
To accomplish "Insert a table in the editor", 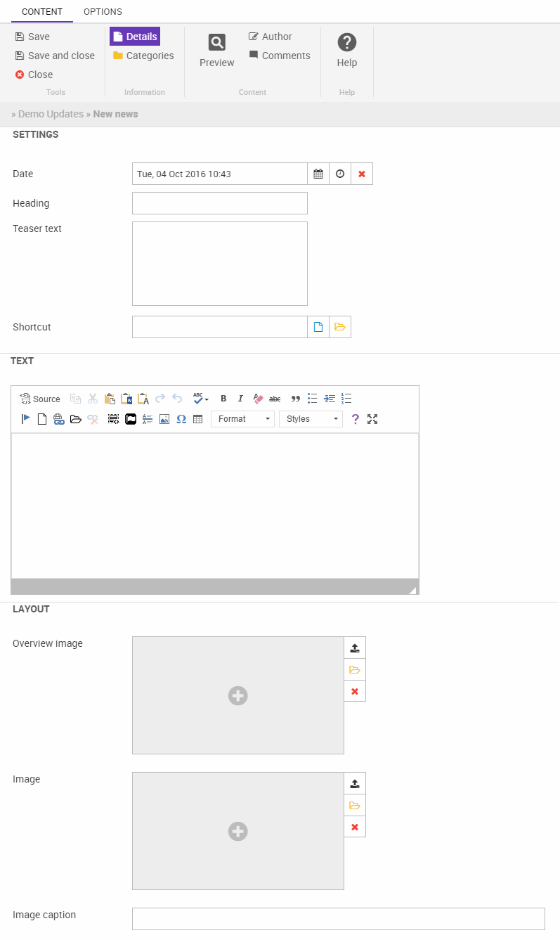I will [198, 419].
